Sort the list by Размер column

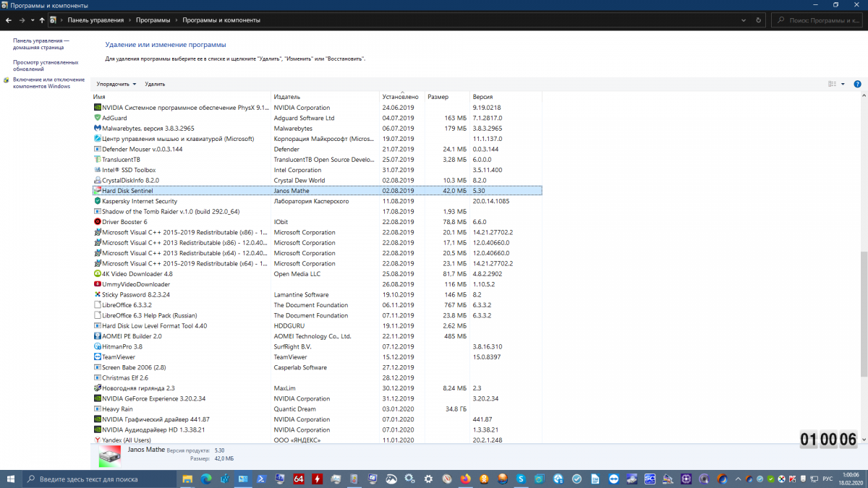tap(438, 96)
